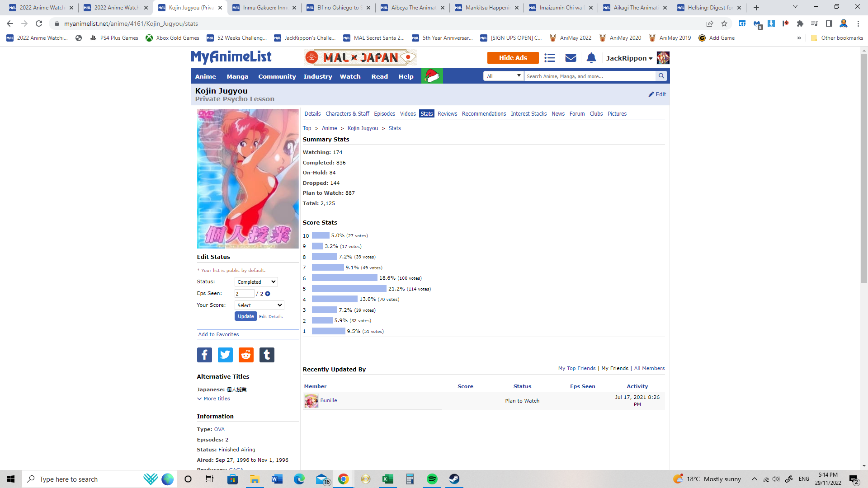The image size is (868, 488).
Task: Click the notifications bell icon
Action: 591,58
